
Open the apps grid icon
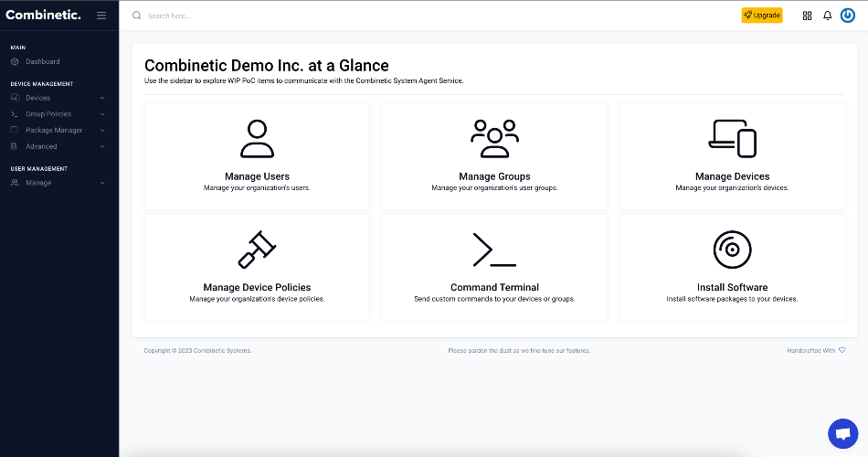point(807,16)
